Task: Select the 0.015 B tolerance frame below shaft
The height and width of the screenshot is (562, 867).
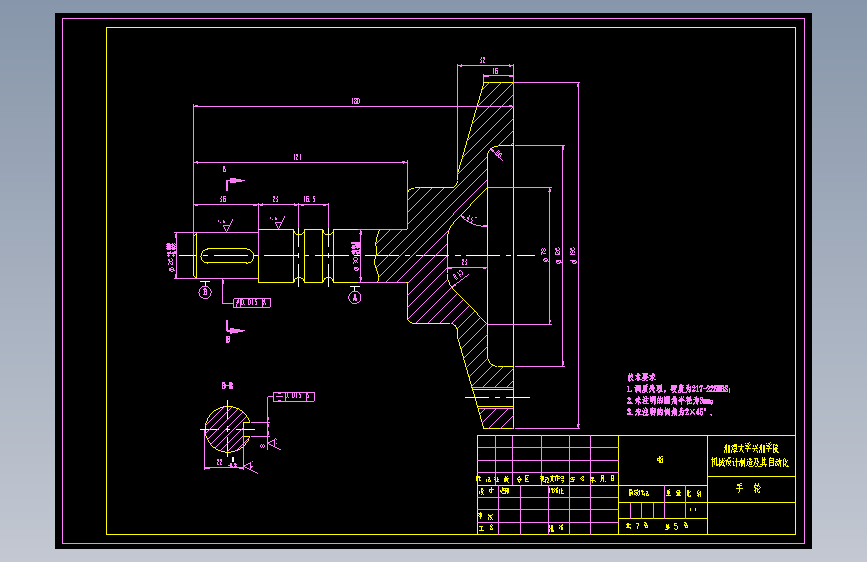Action: point(252,303)
